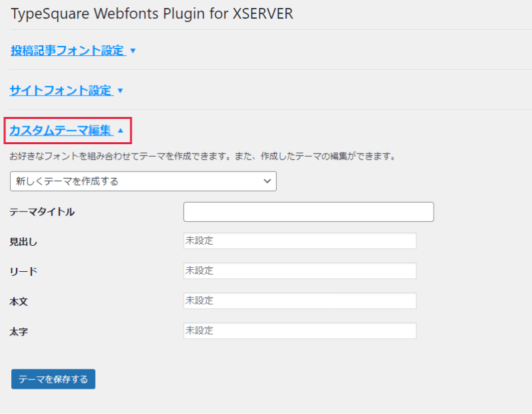
Task: Click the down arrow beside 投稿記事フォント設定
Action: click(x=133, y=51)
